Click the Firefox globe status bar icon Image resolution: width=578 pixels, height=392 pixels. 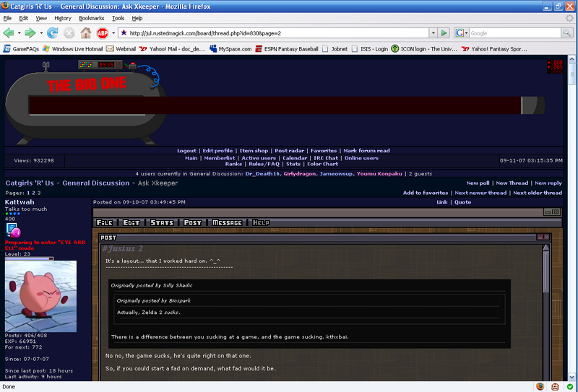point(539,386)
